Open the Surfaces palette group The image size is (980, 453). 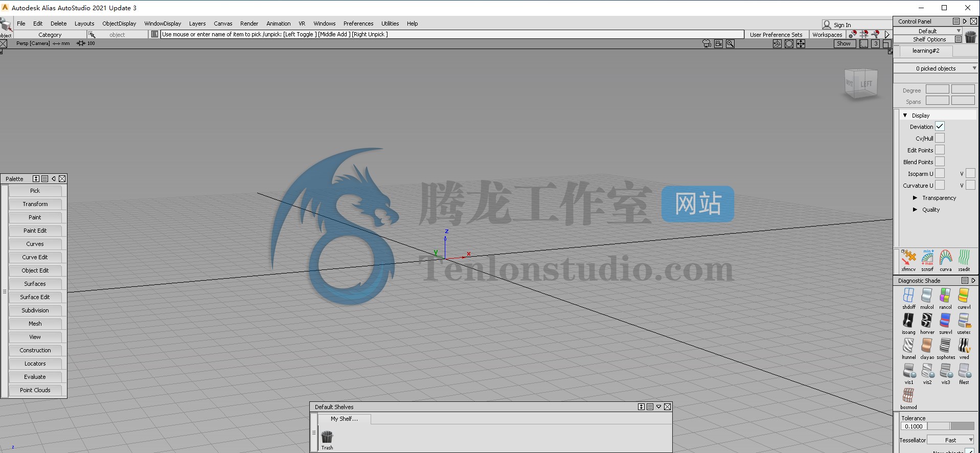pos(35,284)
